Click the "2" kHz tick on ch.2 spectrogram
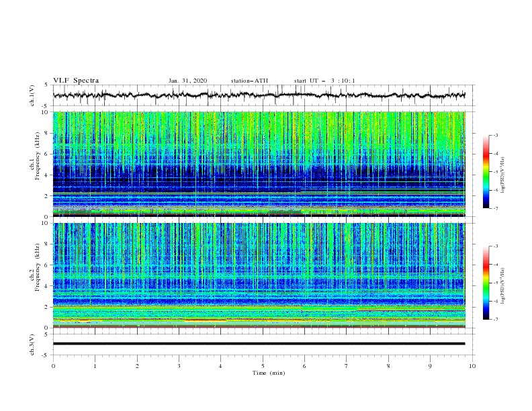 47,307
